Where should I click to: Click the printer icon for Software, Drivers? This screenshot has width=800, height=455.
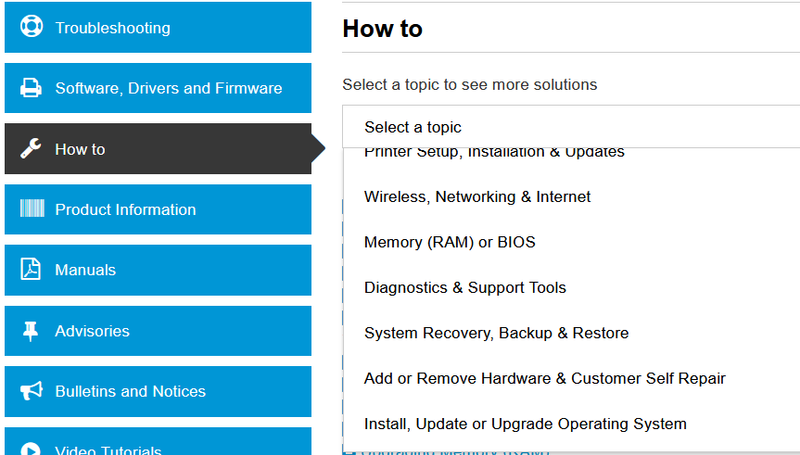point(31,88)
